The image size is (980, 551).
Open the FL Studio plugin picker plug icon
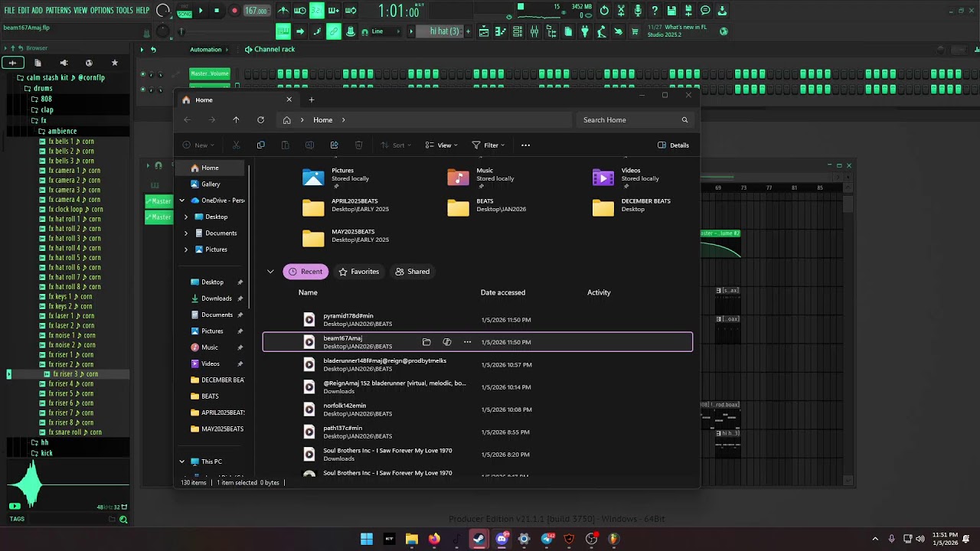click(x=585, y=31)
